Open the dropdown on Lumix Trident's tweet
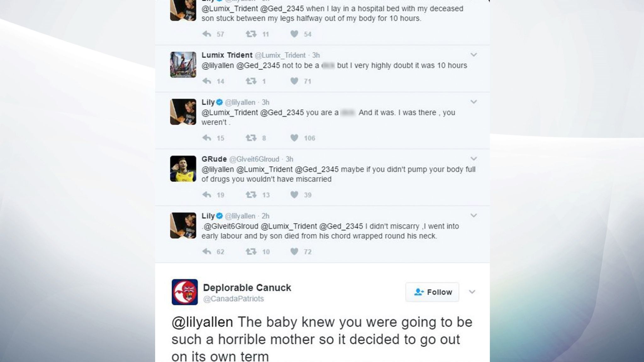This screenshot has height=362, width=644. [x=473, y=55]
